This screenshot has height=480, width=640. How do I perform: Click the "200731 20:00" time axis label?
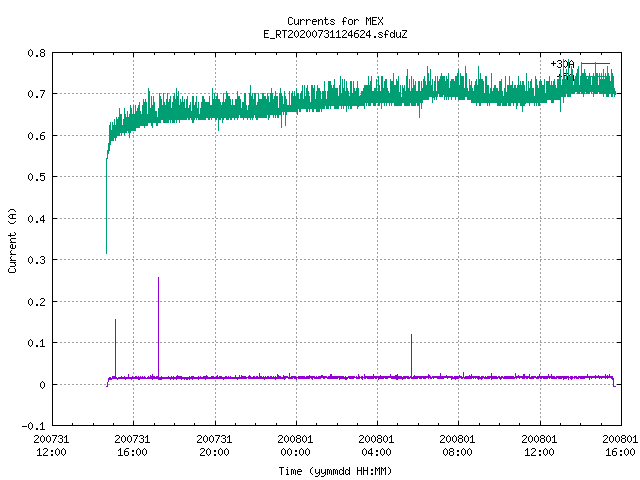(214, 446)
